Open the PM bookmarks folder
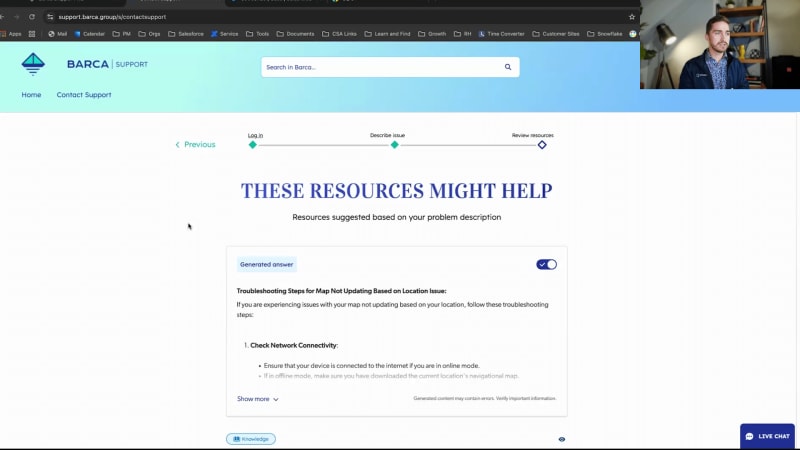800x450 pixels. coord(121,34)
